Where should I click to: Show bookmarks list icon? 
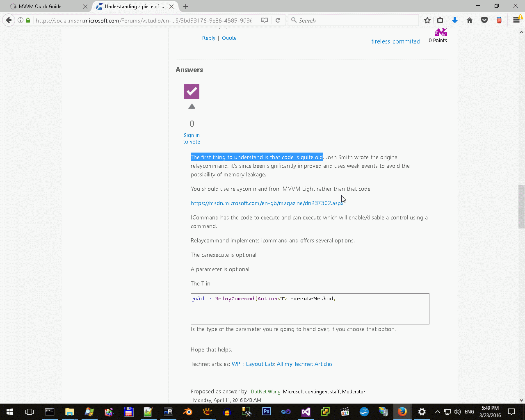(x=440, y=20)
